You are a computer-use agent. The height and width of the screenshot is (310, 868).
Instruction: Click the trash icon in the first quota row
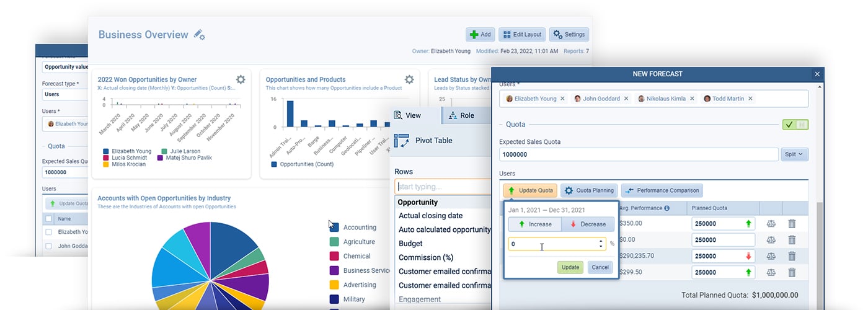tap(792, 224)
